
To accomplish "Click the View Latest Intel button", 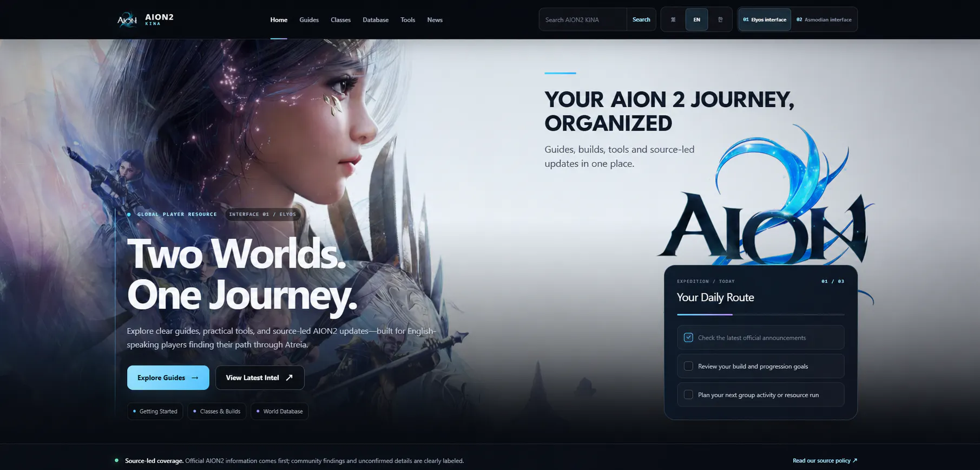I will pyautogui.click(x=260, y=377).
